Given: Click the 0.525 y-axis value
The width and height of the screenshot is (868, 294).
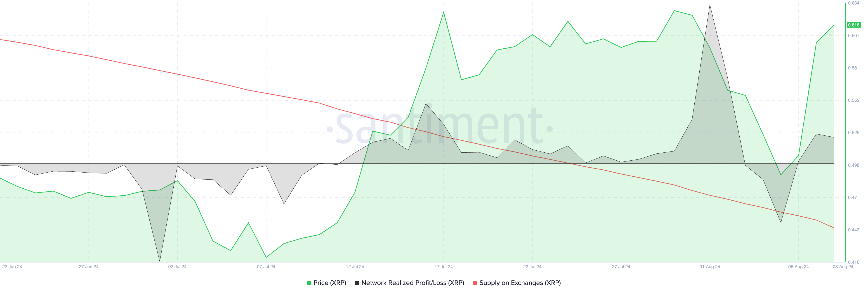Looking at the screenshot, I should tap(854, 133).
